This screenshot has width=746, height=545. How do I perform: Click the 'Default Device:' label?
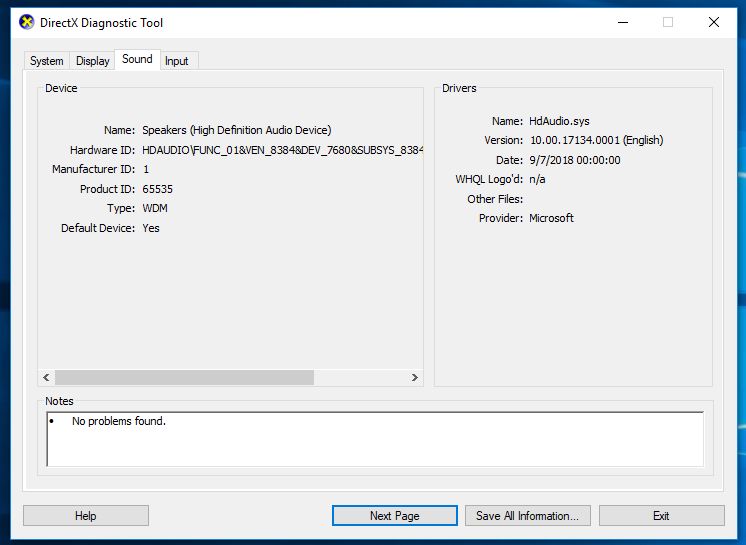(x=98, y=228)
